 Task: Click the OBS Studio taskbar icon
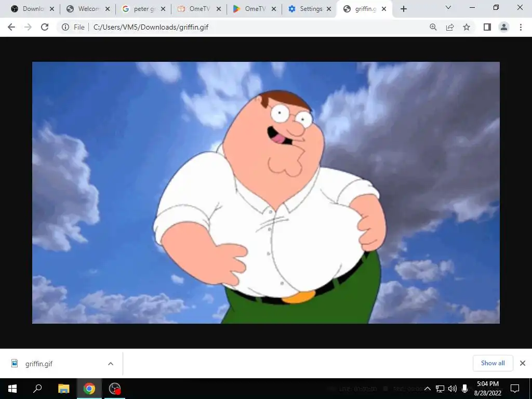[115, 389]
